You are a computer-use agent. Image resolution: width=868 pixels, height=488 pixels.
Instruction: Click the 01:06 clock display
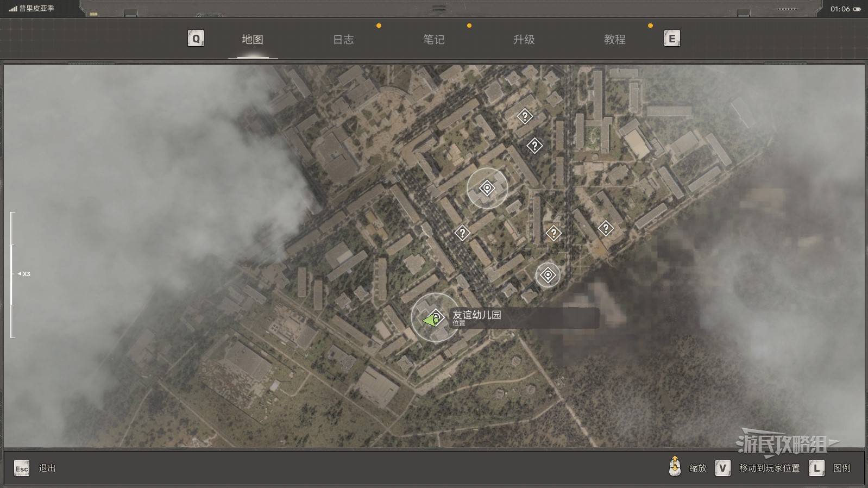coord(840,9)
